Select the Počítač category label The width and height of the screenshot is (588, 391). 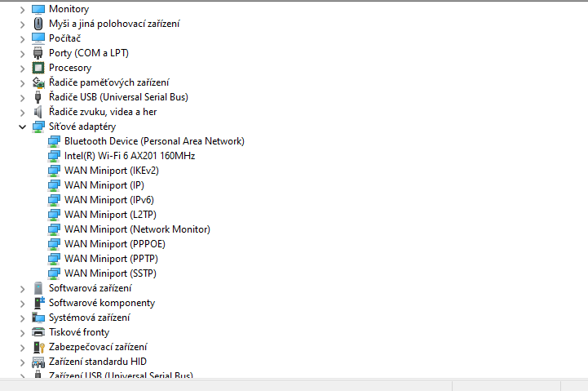tap(64, 38)
